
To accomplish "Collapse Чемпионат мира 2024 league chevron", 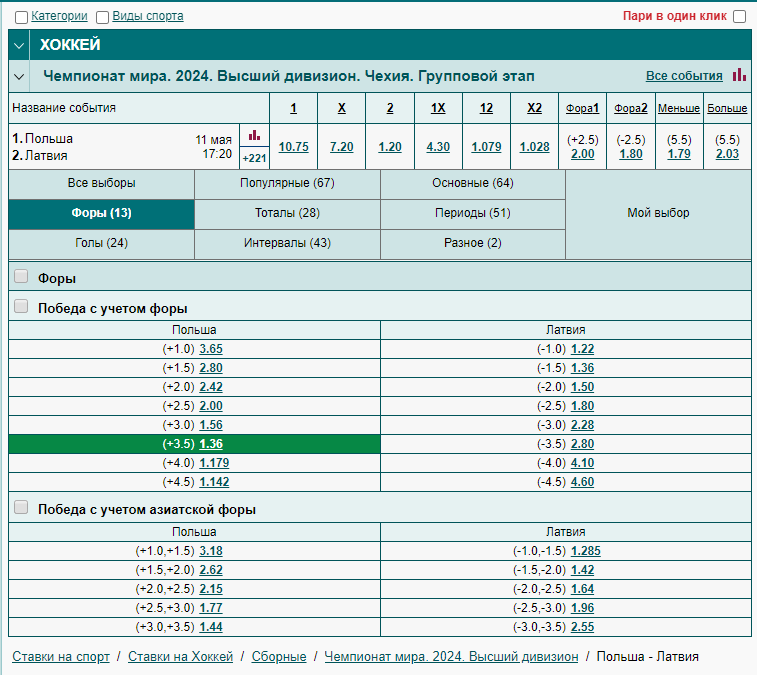I will pos(19,76).
